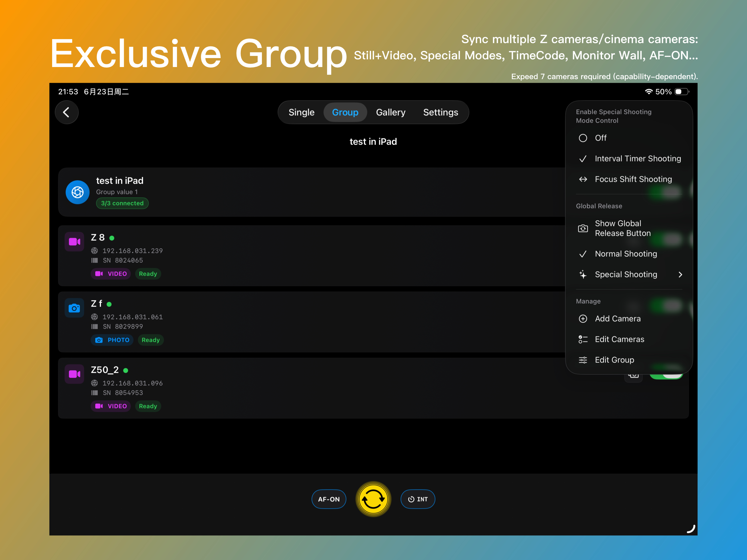Choose Edit Group from menu
The width and height of the screenshot is (747, 560).
pos(629,360)
